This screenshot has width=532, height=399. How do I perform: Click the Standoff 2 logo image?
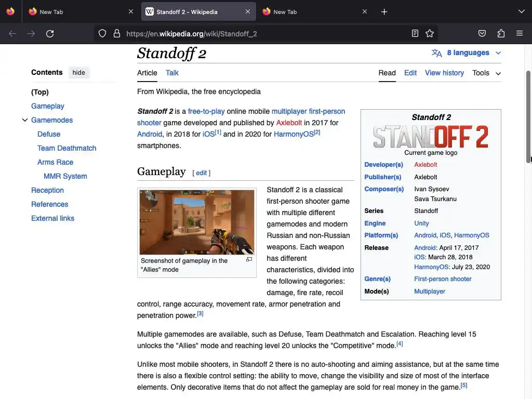(431, 137)
